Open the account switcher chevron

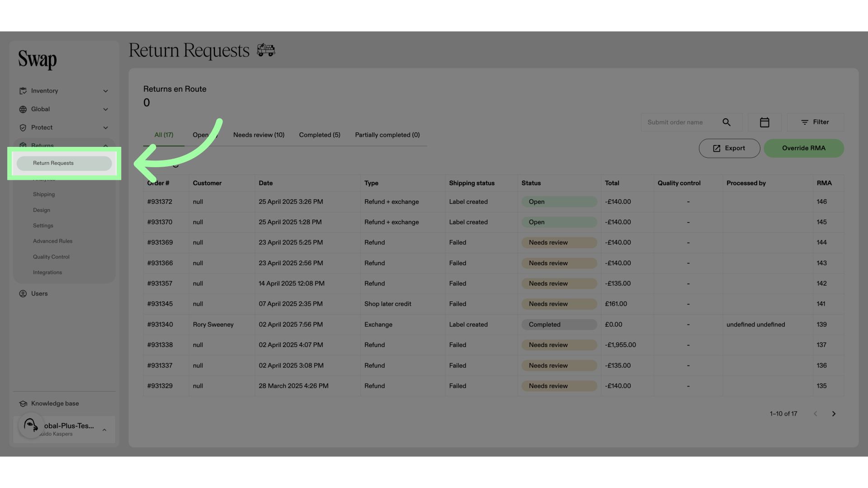click(x=104, y=430)
